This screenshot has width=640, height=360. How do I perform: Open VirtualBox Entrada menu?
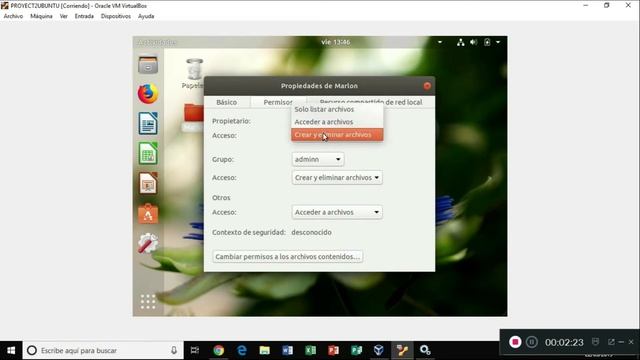pyautogui.click(x=84, y=16)
